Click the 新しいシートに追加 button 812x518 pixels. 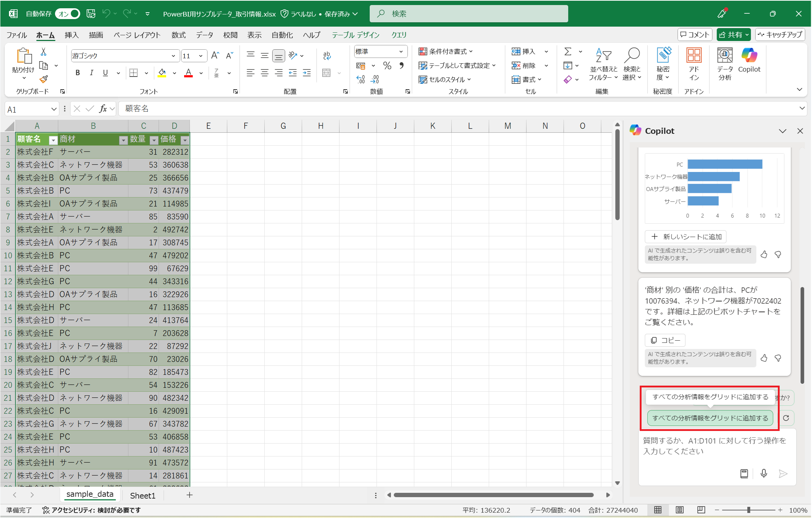[686, 237]
